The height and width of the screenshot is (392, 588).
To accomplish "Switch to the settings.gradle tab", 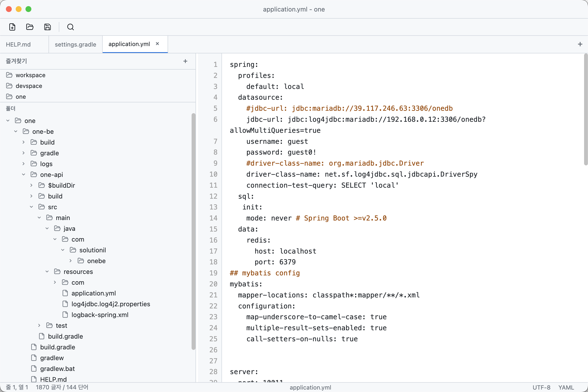I will (75, 45).
